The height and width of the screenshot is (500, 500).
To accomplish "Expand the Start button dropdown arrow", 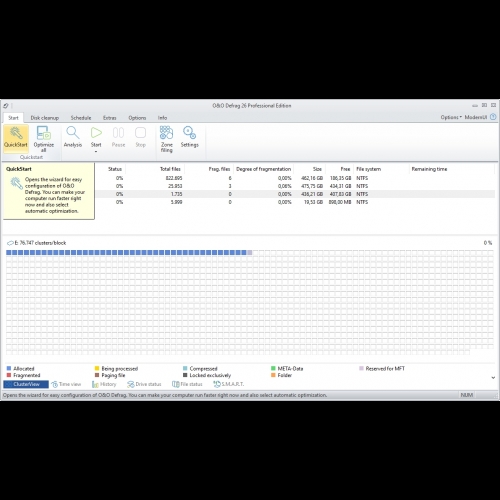I will click(x=96, y=152).
